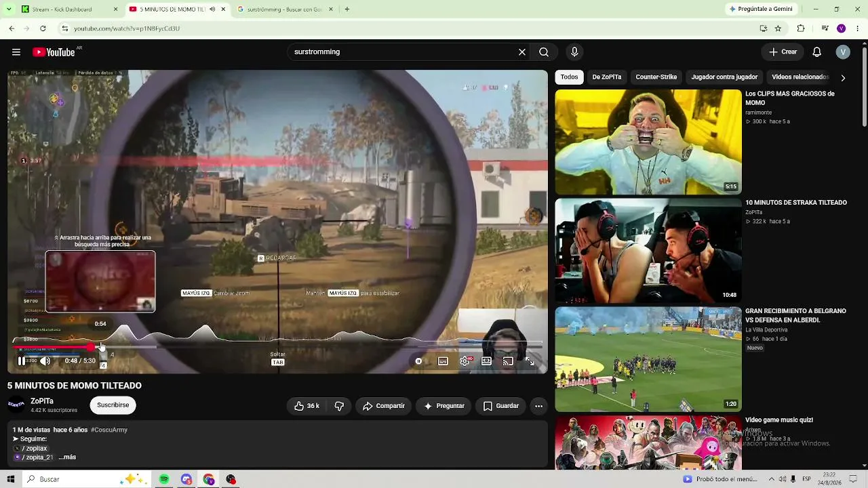The image size is (868, 488).
Task: Enter fullscreen mode
Action: coord(530,361)
